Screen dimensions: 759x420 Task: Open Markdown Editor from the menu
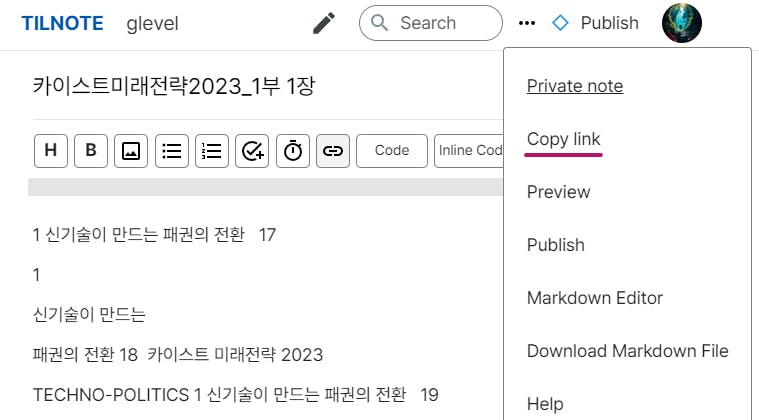(595, 298)
